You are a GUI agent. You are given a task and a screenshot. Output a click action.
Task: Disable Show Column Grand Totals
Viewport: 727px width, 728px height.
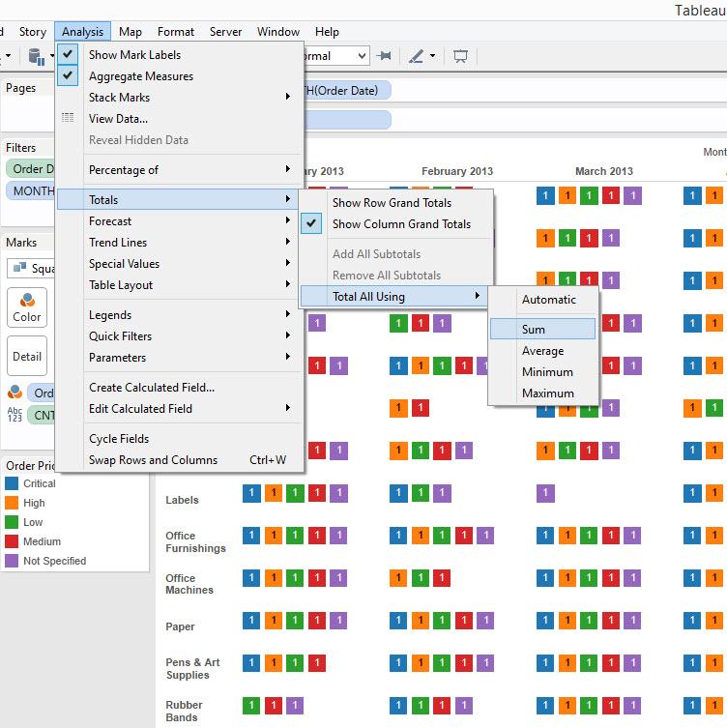pyautogui.click(x=401, y=224)
